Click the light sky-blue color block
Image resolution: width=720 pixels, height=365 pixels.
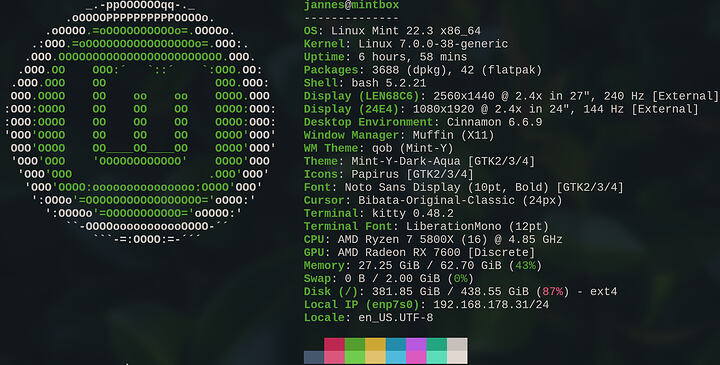pos(396,357)
